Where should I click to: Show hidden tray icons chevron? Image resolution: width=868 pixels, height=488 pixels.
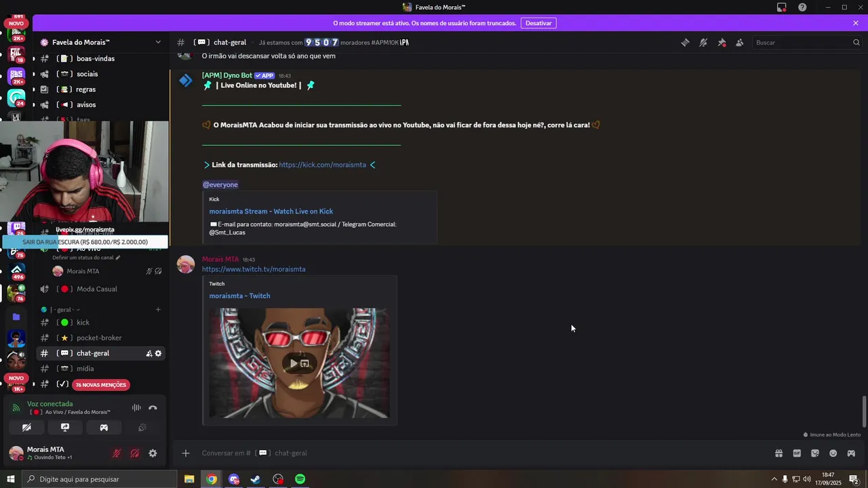pos(774,479)
